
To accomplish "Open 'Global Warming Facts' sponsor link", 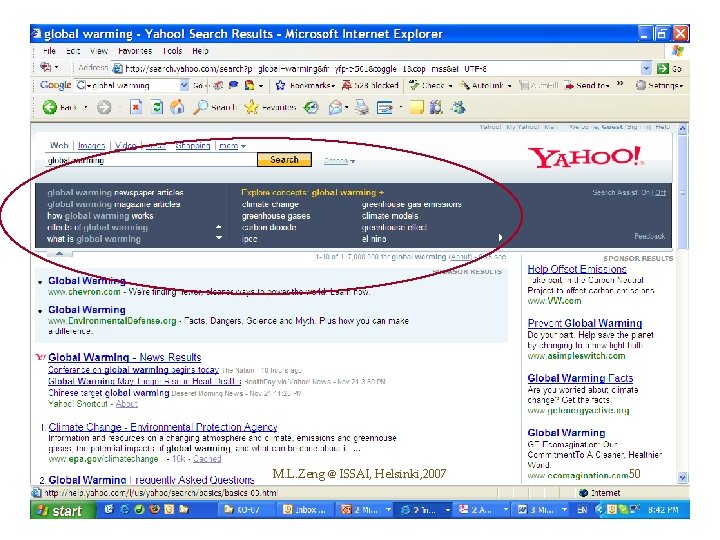I will click(x=580, y=378).
